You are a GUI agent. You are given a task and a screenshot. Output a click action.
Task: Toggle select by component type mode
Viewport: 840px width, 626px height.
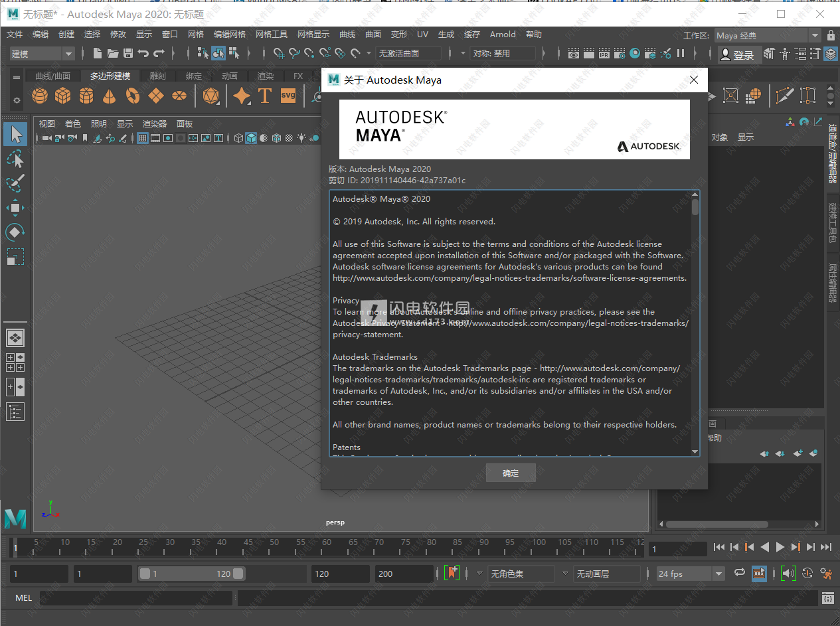coord(234,53)
